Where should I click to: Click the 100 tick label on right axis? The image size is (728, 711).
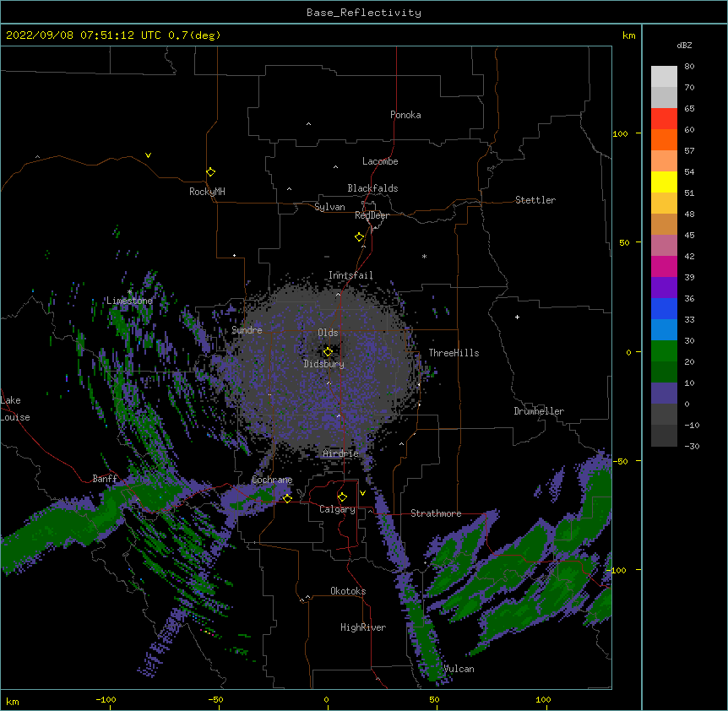click(x=620, y=133)
